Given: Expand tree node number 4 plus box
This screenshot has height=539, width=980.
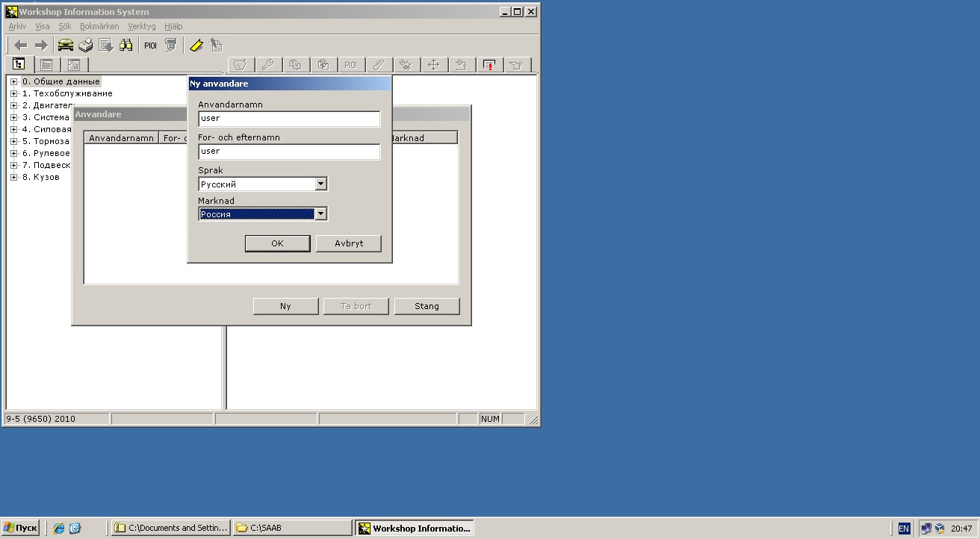Looking at the screenshot, I should coord(14,129).
